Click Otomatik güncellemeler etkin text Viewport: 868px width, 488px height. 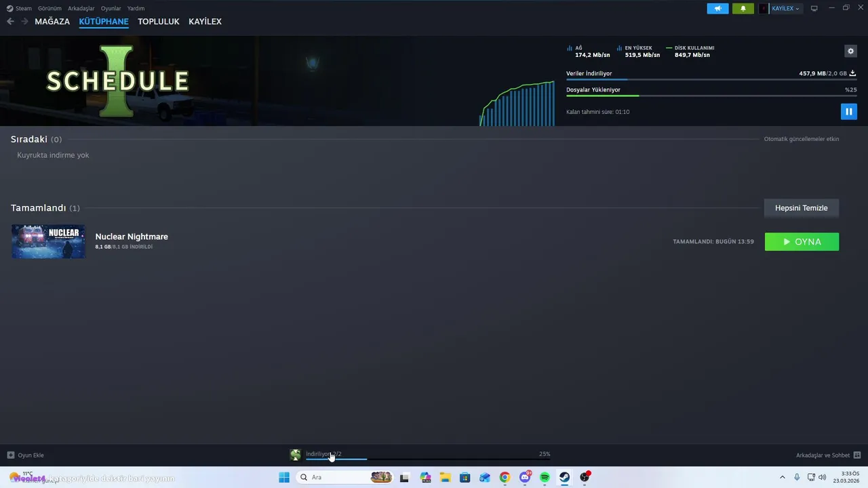(x=802, y=139)
